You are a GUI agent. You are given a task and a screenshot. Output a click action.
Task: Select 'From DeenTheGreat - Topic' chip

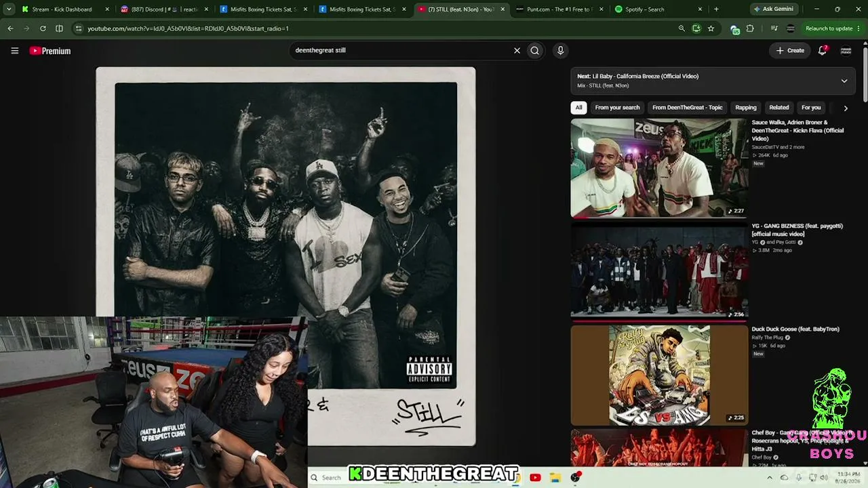click(688, 107)
